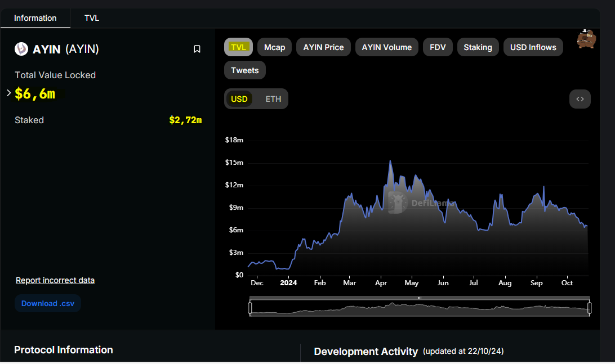The image size is (615, 364).
Task: Click the $6,6m total value locked amount
Action: coord(35,93)
